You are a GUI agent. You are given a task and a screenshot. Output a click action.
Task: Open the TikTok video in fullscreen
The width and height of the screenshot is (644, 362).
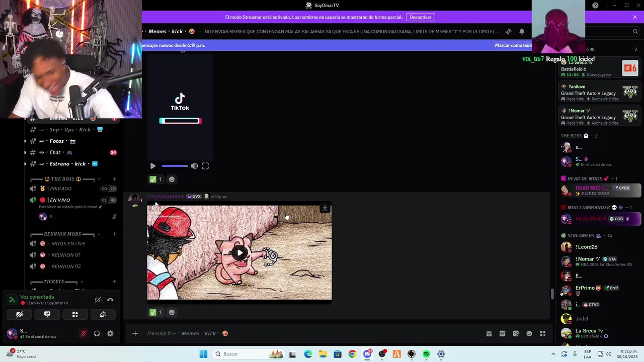[x=205, y=166]
